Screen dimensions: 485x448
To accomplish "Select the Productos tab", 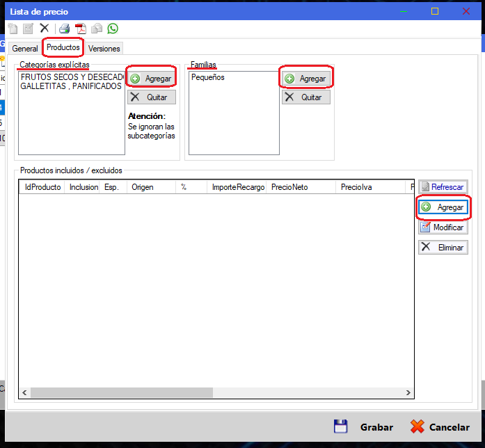I will (63, 47).
